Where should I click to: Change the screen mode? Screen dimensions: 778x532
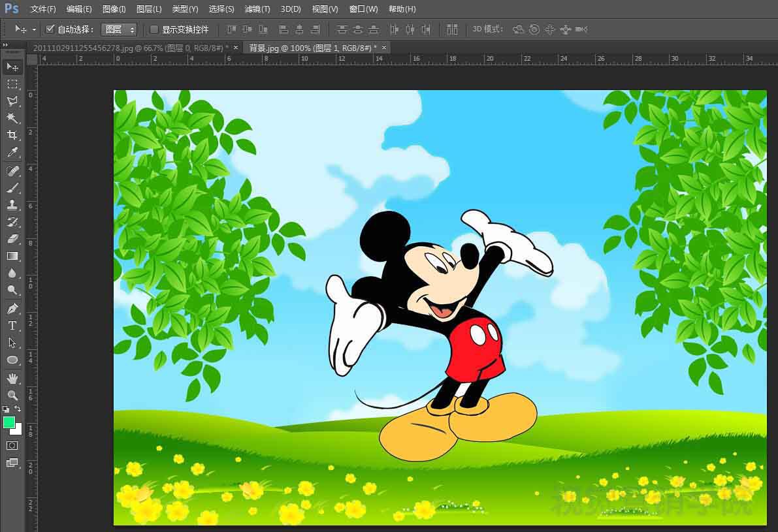pos(12,463)
